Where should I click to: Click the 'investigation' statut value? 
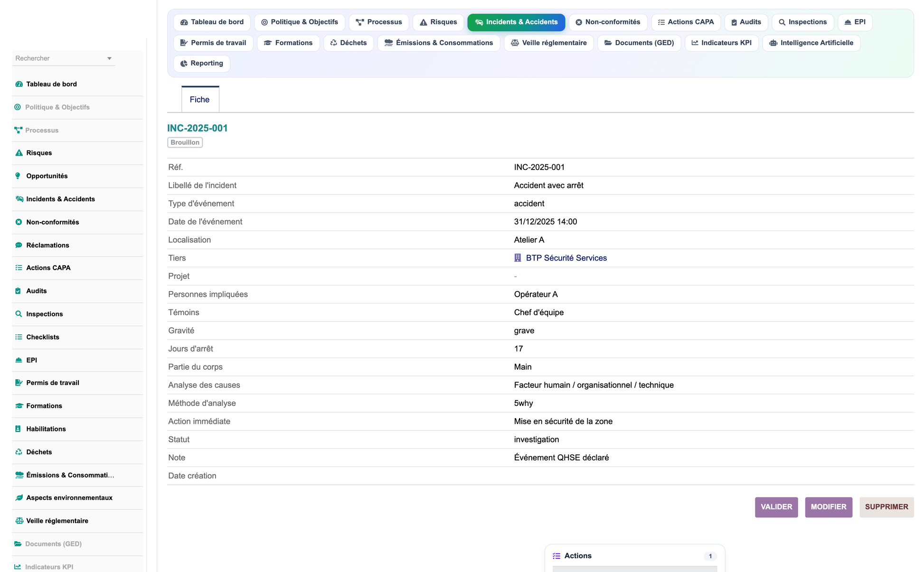pos(537,440)
